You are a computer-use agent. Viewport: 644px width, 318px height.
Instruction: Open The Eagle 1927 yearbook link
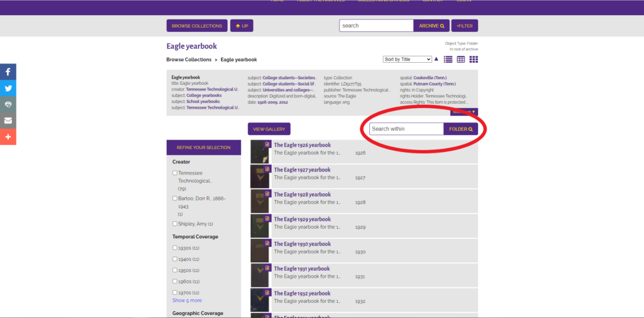pos(303,170)
